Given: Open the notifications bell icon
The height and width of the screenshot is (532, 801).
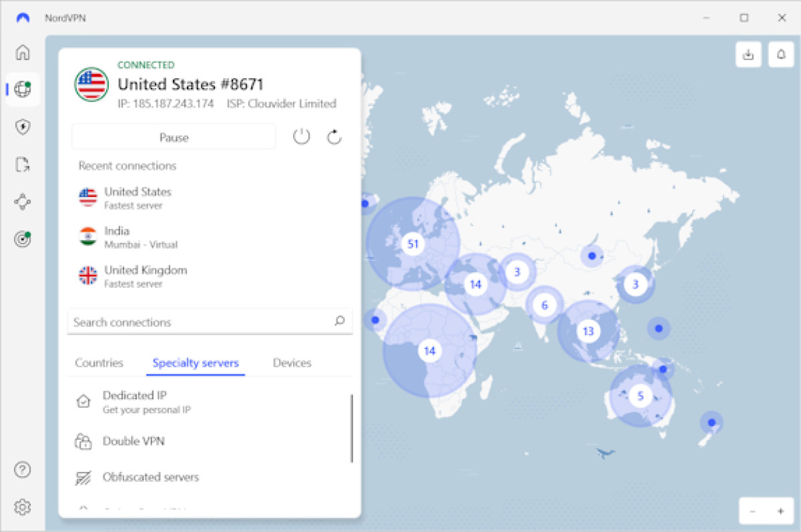Looking at the screenshot, I should click(781, 54).
